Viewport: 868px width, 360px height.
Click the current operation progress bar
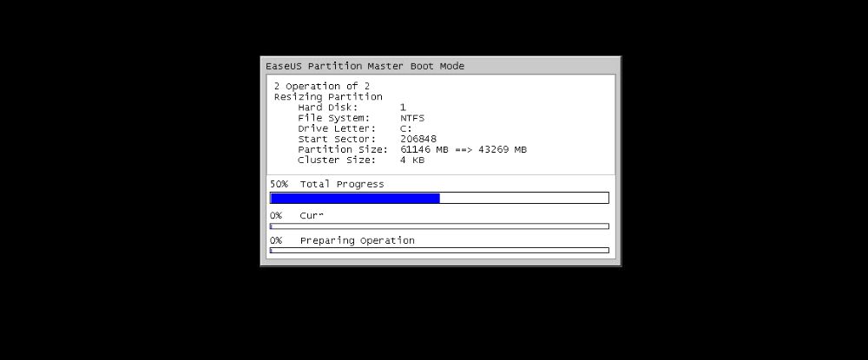pos(439,226)
